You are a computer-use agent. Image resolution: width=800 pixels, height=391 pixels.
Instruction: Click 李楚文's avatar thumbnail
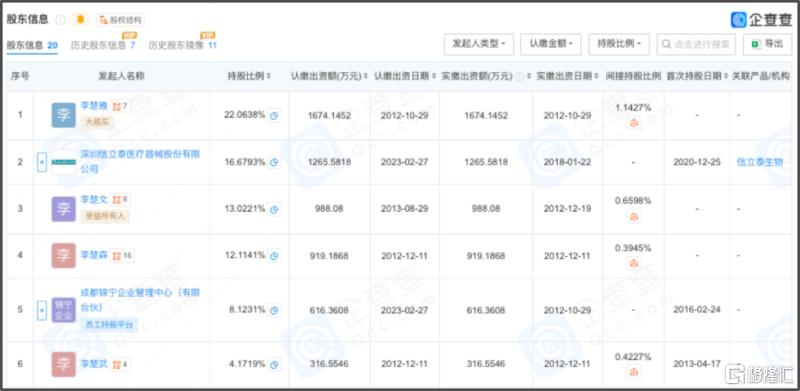coord(64,209)
